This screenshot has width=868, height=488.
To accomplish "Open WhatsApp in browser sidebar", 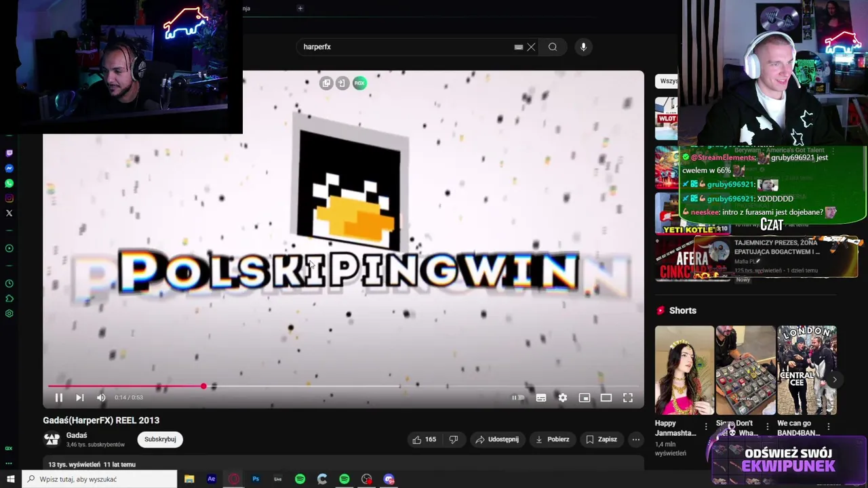I will click(x=9, y=183).
